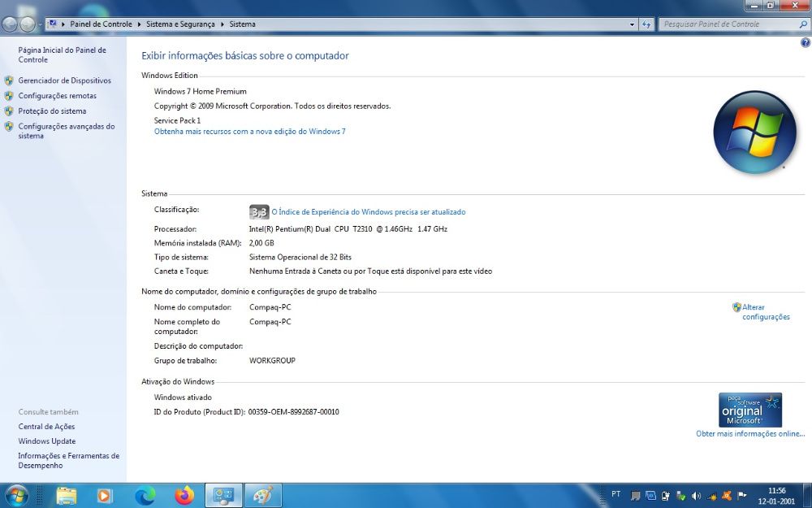Open Microsoft Edge from the taskbar
The height and width of the screenshot is (508, 812).
[145, 496]
